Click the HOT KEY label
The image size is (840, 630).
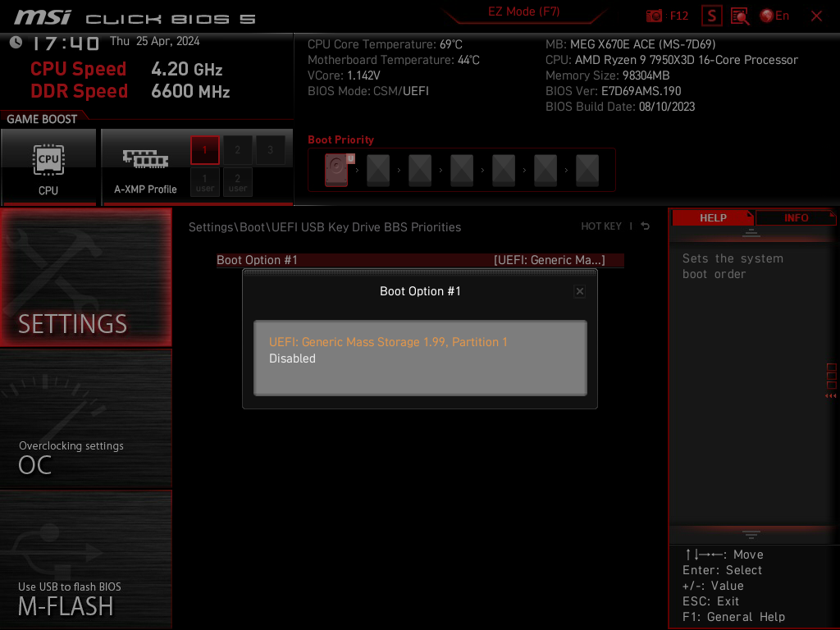601,226
